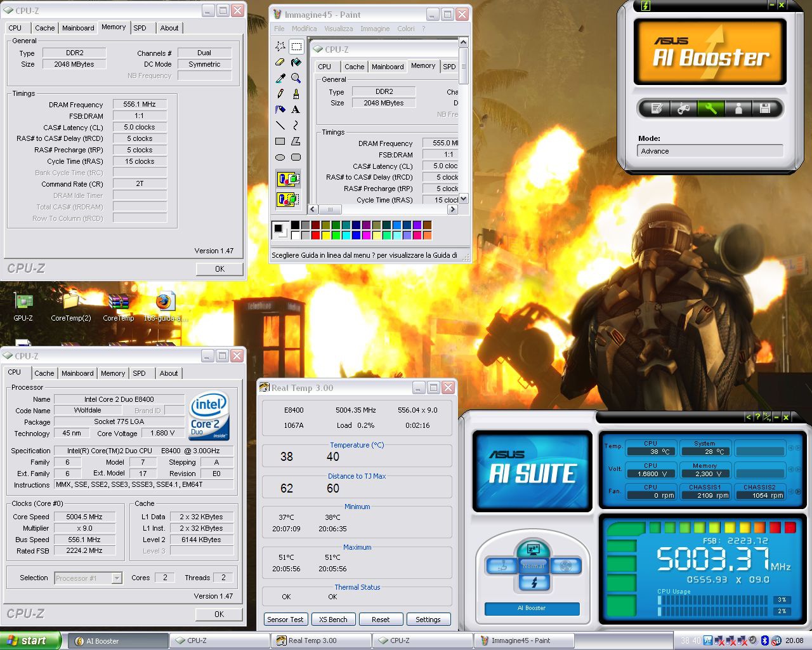Click the fan icon button in AI Suite
812x650 pixels.
pos(566,566)
